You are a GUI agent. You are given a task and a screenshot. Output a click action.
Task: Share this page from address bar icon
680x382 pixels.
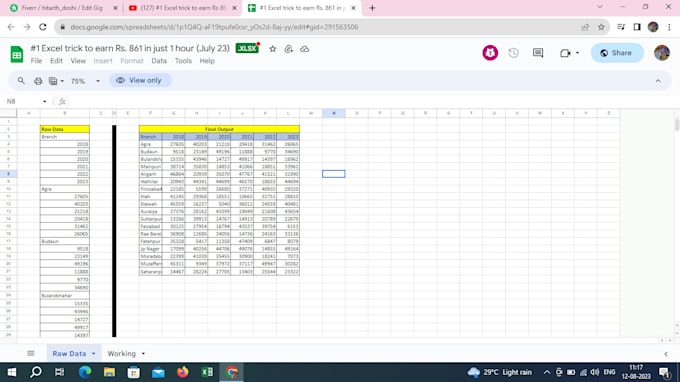click(585, 27)
